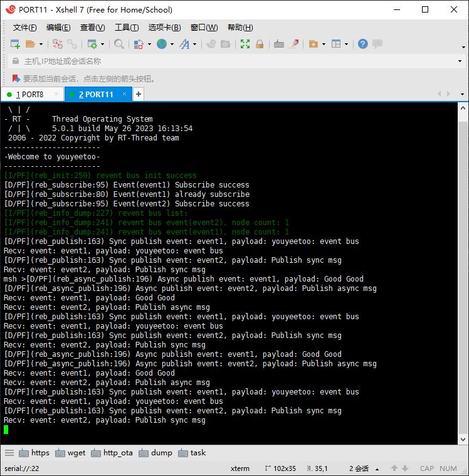Click the green terminal cursor block
This screenshot has width=469, height=476.
pos(6,430)
